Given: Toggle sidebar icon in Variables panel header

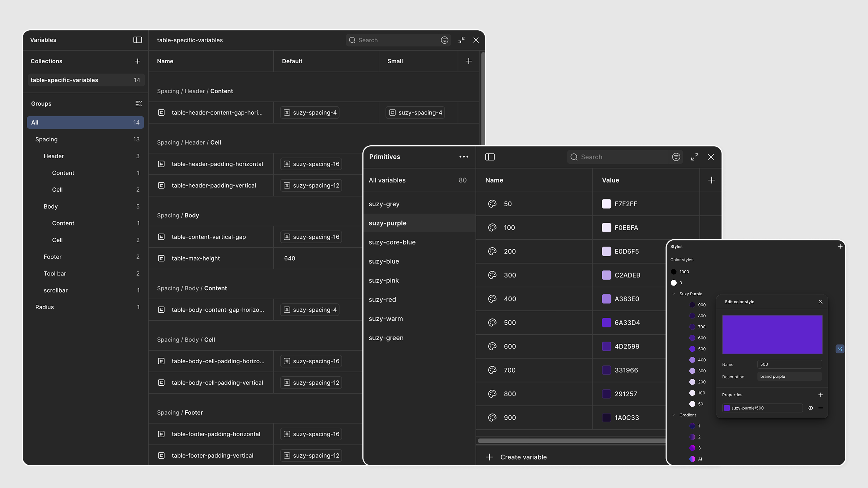Looking at the screenshot, I should point(137,40).
